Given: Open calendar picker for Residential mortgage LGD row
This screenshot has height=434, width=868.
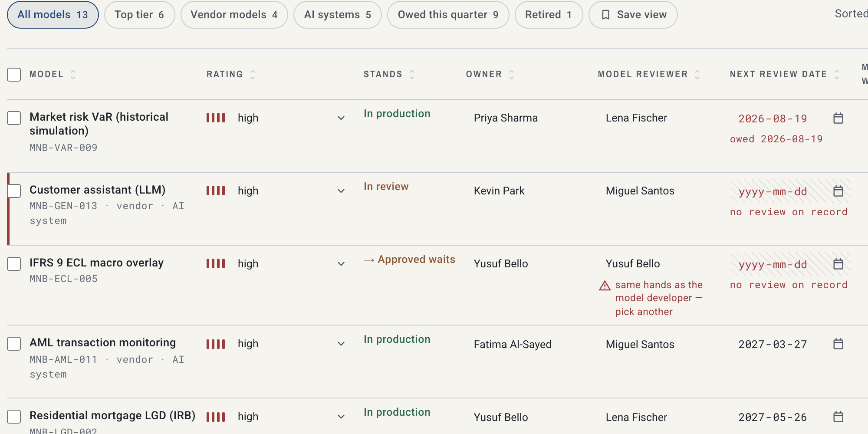Looking at the screenshot, I should click(x=838, y=417).
